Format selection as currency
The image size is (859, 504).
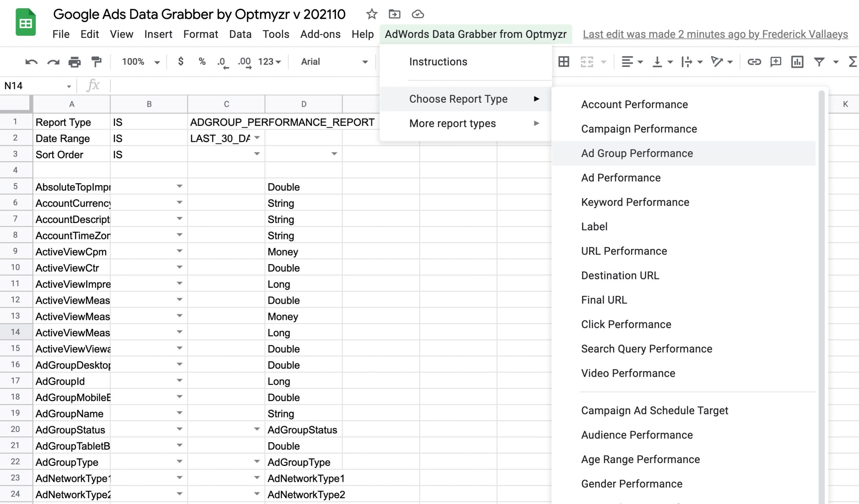(181, 62)
